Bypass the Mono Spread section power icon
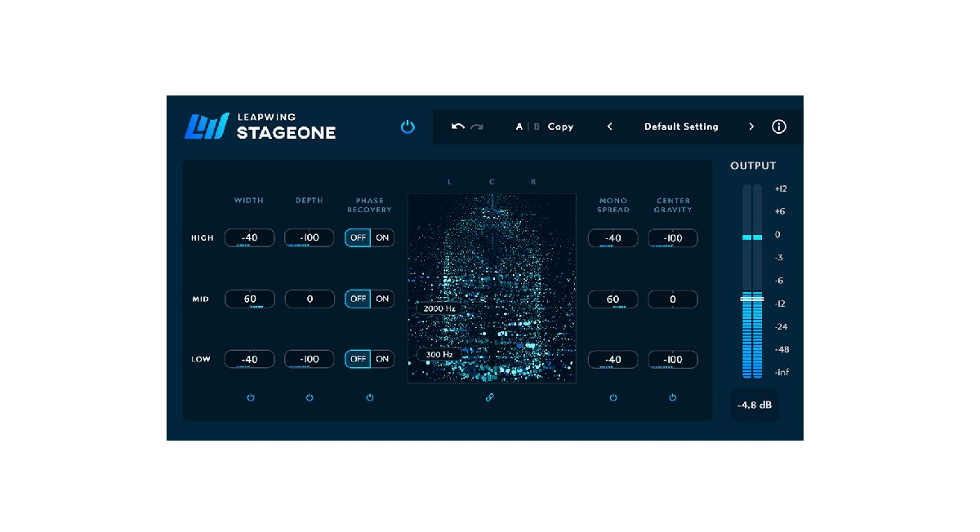 [x=613, y=397]
